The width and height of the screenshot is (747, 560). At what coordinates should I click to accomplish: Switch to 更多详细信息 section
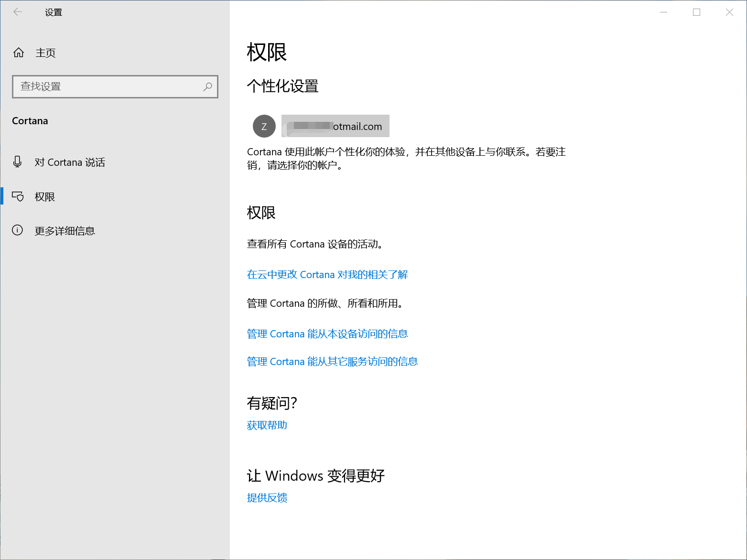(65, 231)
